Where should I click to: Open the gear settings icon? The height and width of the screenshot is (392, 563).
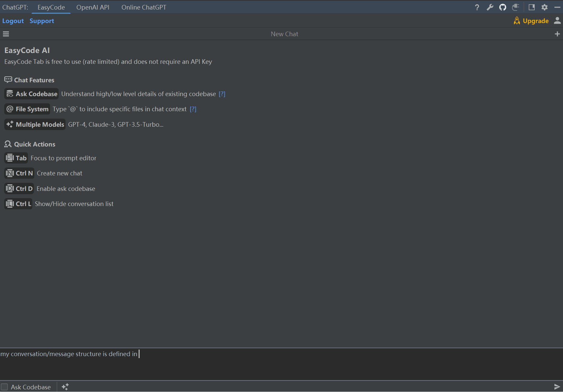point(545,7)
